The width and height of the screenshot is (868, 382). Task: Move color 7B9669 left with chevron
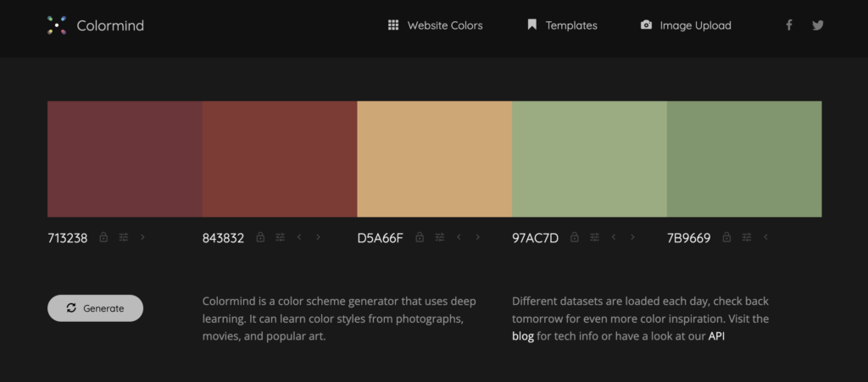click(x=765, y=237)
